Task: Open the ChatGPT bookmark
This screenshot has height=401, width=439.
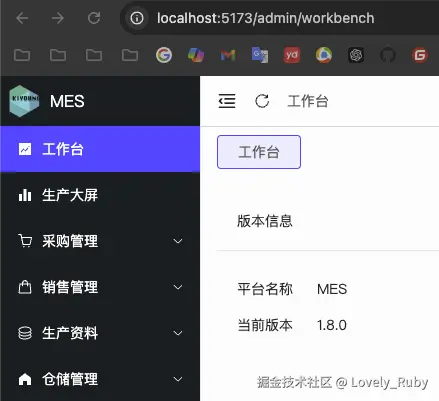Action: pyautogui.click(x=356, y=55)
